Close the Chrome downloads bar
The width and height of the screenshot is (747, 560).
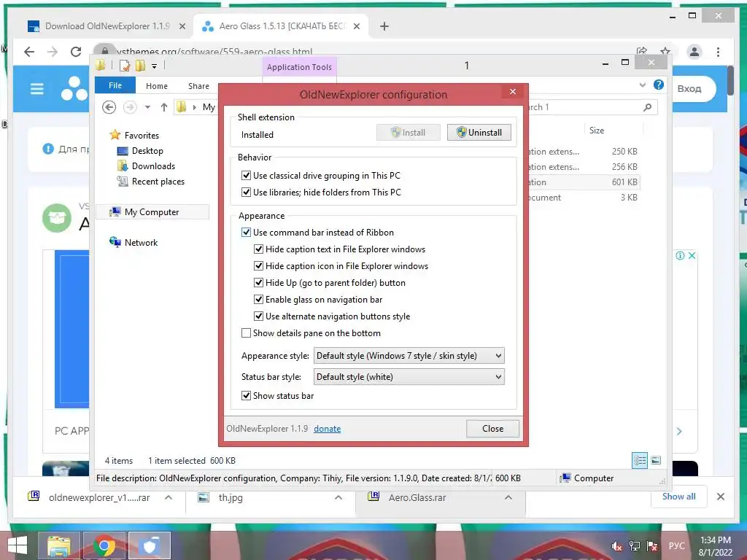click(720, 497)
